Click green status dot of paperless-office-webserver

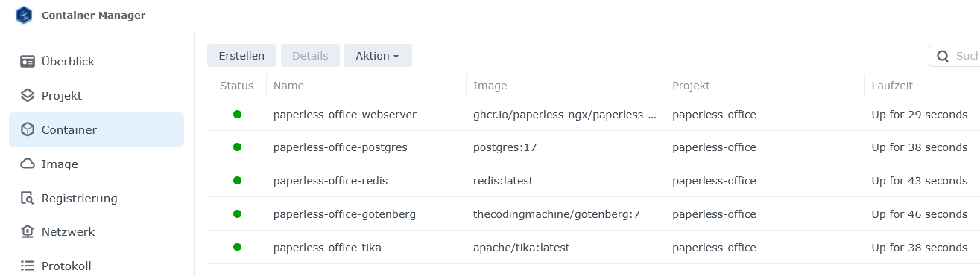coord(237,115)
